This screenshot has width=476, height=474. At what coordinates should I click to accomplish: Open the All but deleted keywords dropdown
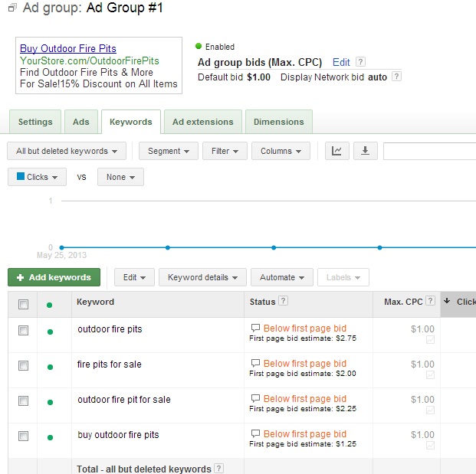click(x=67, y=151)
